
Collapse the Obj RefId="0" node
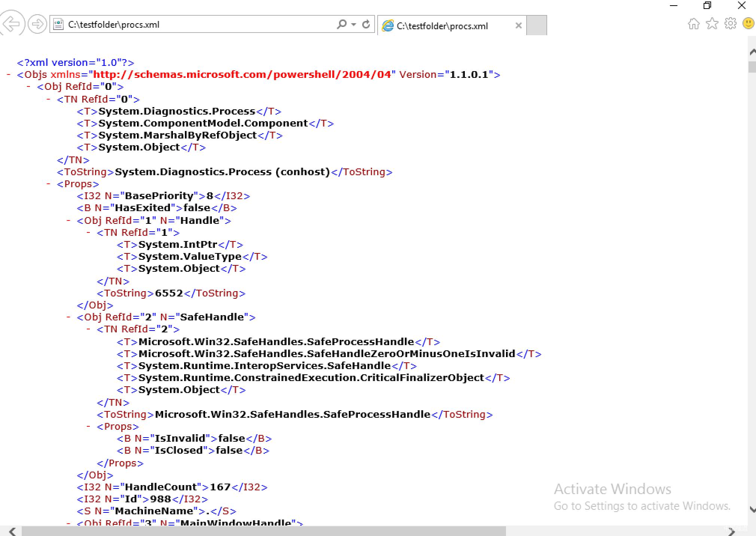pos(28,86)
